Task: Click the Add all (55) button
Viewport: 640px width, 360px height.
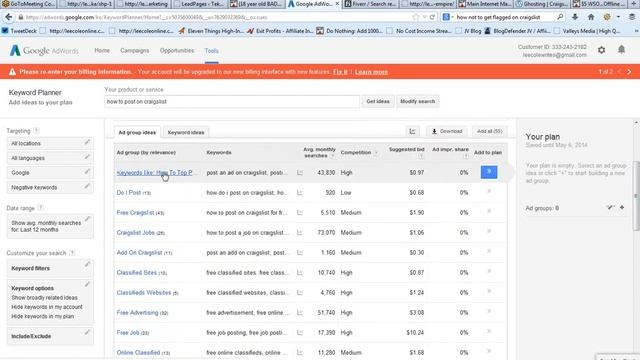Action: [x=489, y=131]
